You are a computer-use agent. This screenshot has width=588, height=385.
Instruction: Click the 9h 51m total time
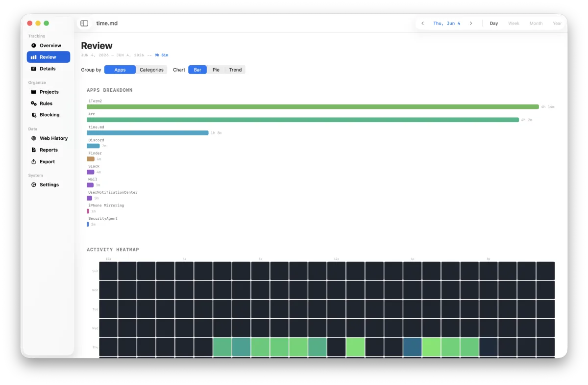[161, 55]
